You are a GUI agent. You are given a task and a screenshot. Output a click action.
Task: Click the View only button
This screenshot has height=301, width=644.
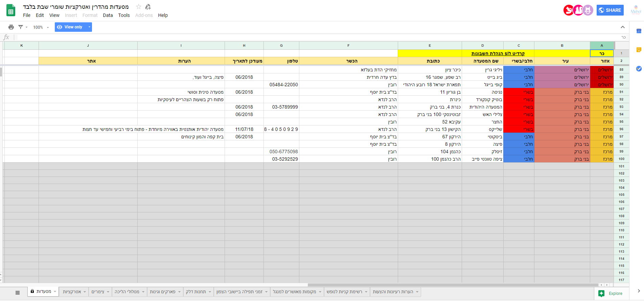click(x=70, y=27)
